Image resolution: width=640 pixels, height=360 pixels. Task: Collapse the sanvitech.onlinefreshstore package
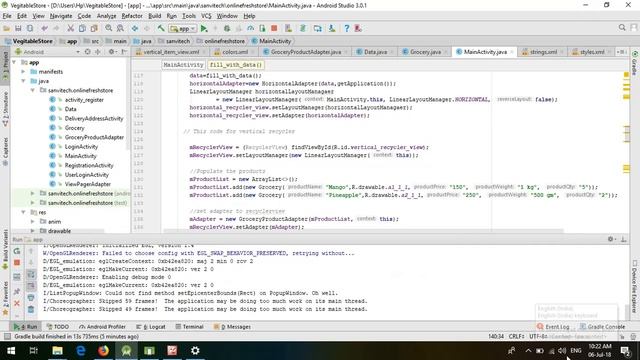click(x=33, y=91)
